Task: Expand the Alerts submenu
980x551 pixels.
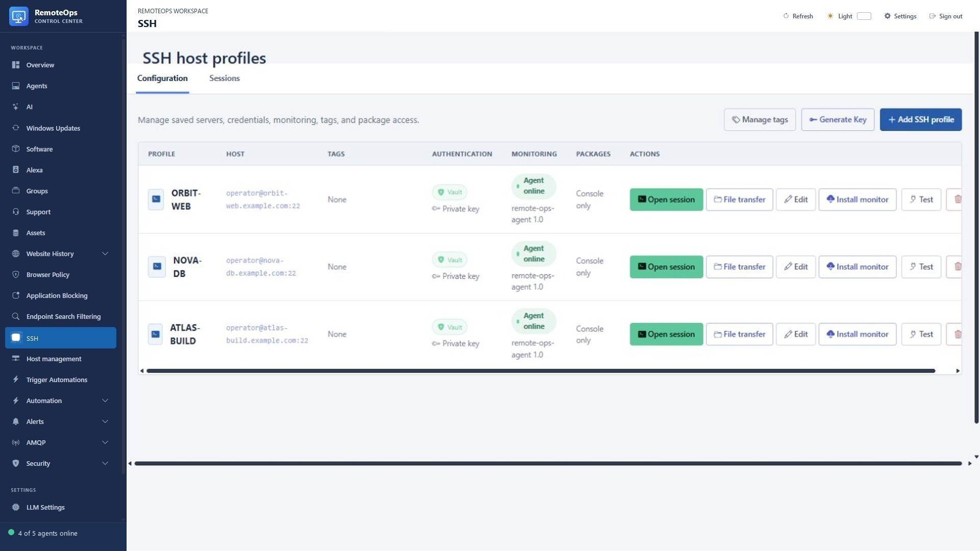Action: pyautogui.click(x=105, y=421)
